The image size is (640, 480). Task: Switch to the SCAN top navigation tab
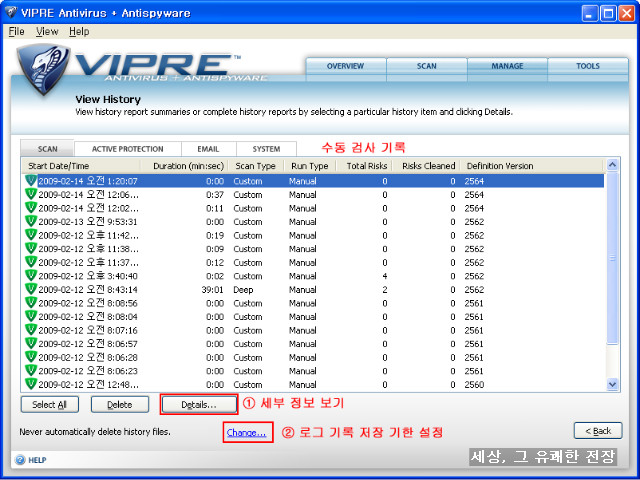(427, 67)
